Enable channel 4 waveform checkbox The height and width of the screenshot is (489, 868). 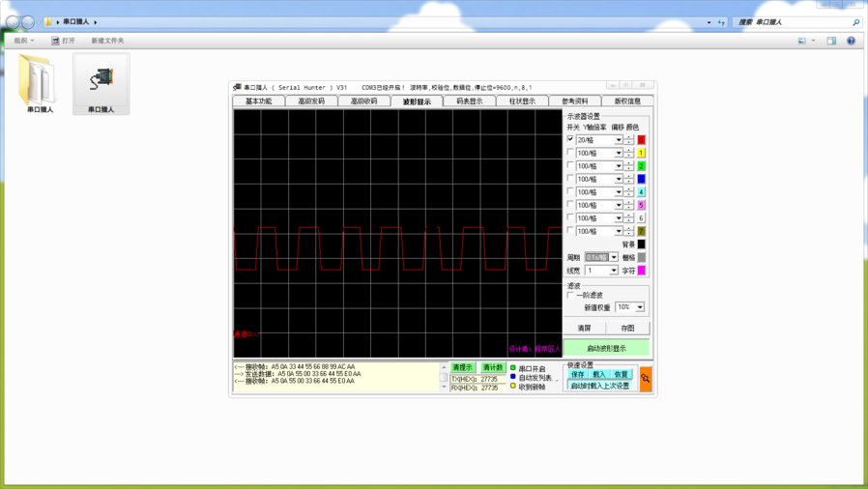pyautogui.click(x=570, y=191)
